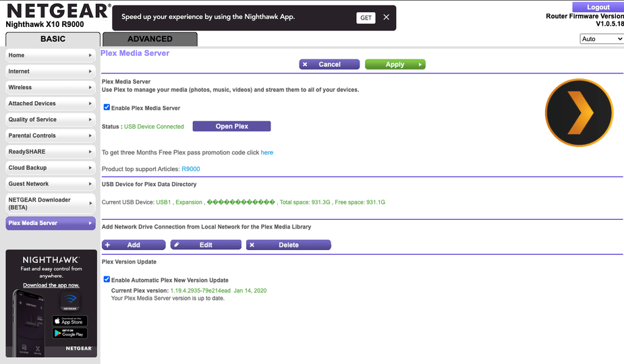Click the Cancel button

[x=329, y=65]
